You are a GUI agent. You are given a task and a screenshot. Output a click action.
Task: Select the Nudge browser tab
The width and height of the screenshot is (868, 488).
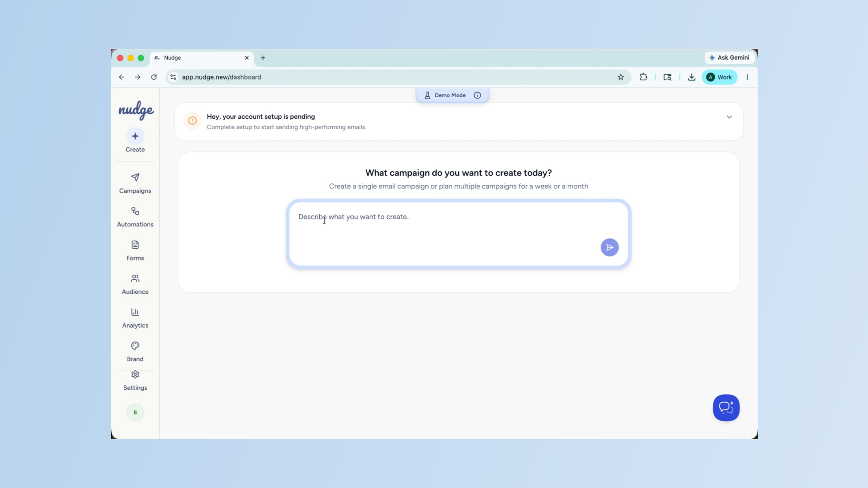point(202,58)
